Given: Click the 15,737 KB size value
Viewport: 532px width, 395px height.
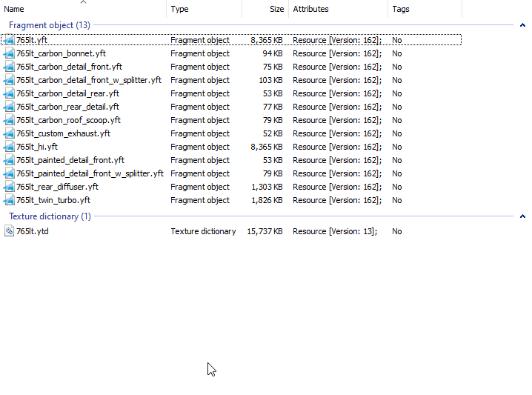Looking at the screenshot, I should click(265, 231).
